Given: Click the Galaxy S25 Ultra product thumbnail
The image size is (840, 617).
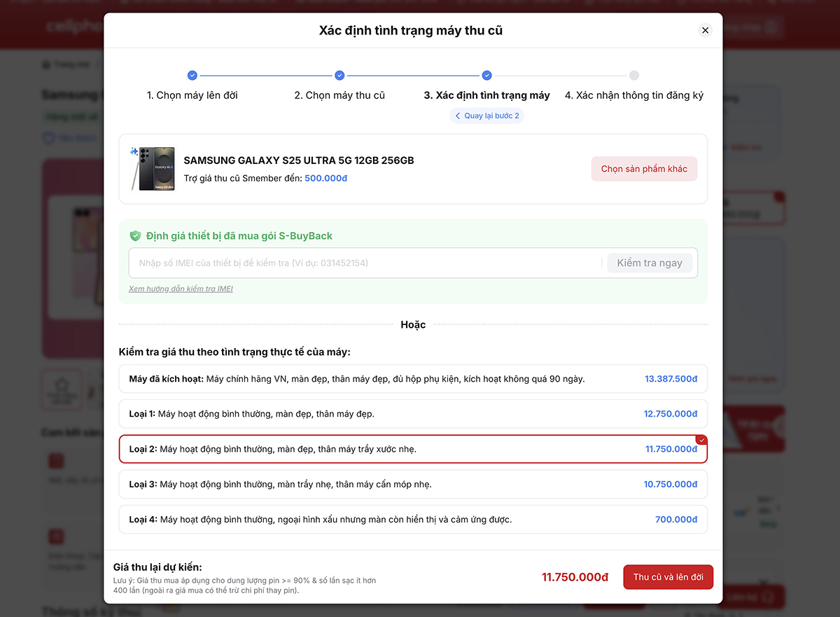Looking at the screenshot, I should tap(152, 169).
